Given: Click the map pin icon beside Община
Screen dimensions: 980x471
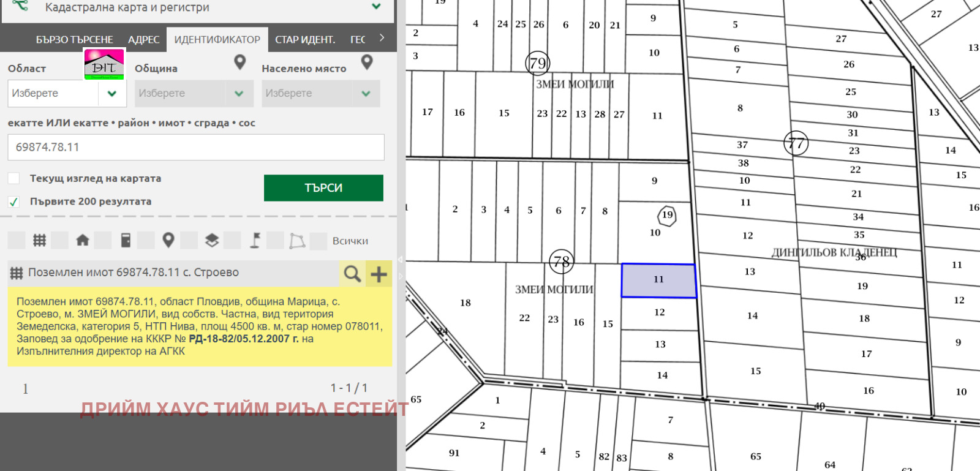Looking at the screenshot, I should tap(240, 62).
